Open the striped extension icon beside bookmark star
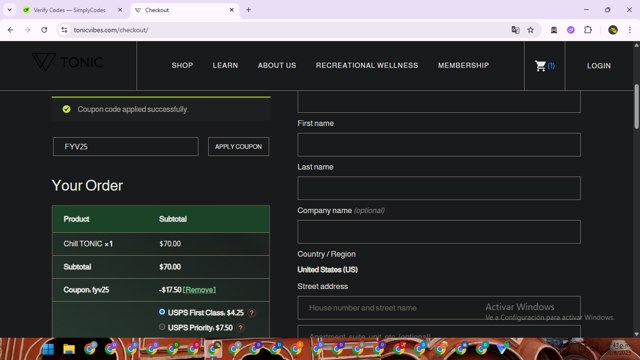Screen dimensions: 640x360 point(554,30)
